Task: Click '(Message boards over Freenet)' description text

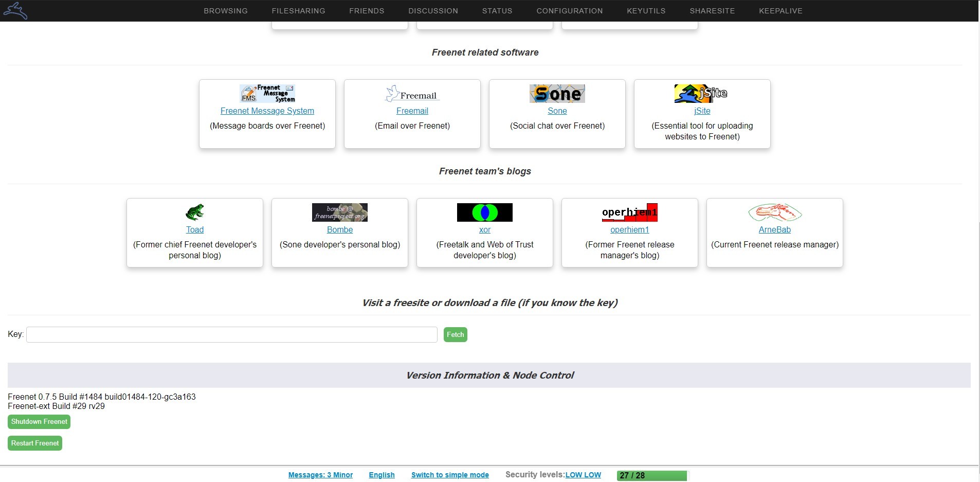Action: tap(267, 126)
